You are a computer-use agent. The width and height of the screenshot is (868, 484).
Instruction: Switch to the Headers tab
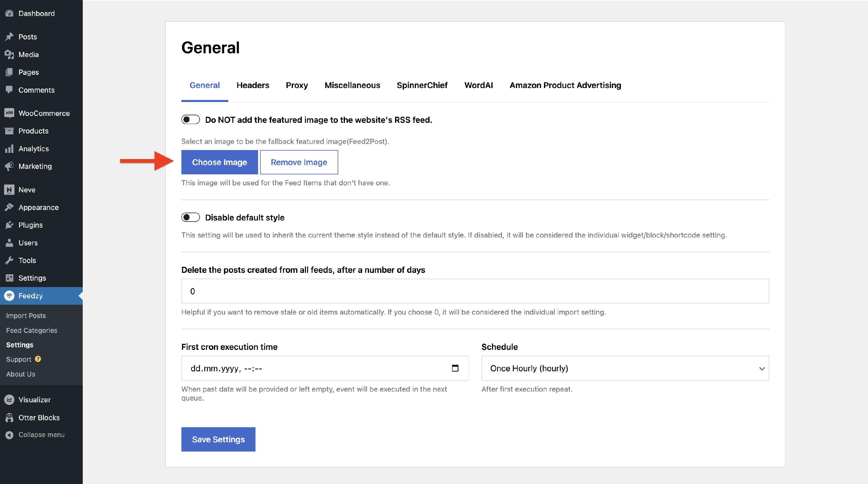253,85
